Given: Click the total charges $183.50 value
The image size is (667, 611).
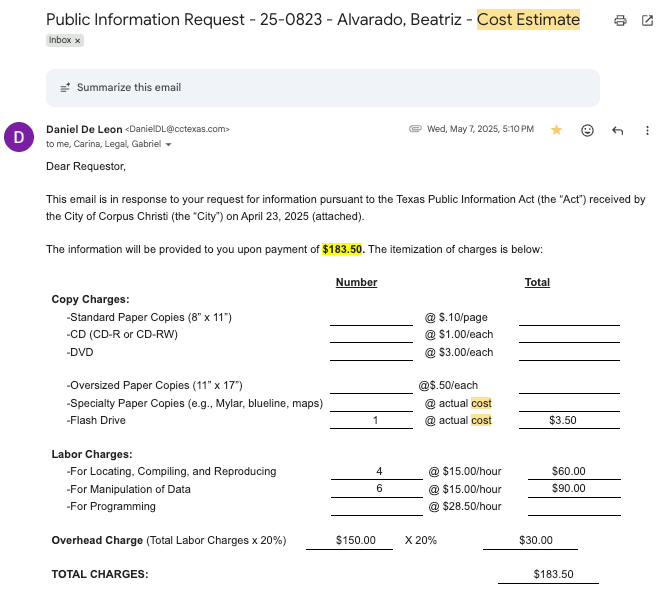Looking at the screenshot, I should (554, 574).
